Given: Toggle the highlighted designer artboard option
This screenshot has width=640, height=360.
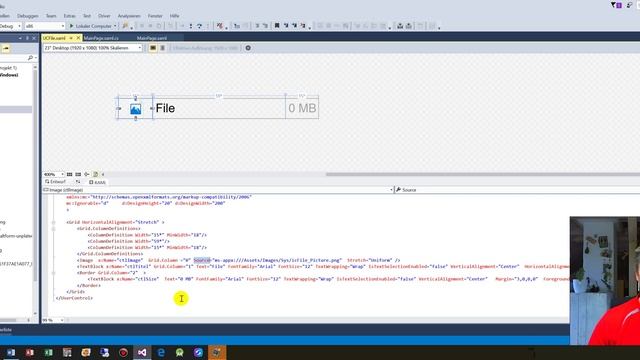Looking at the screenshot, I should 96,174.
